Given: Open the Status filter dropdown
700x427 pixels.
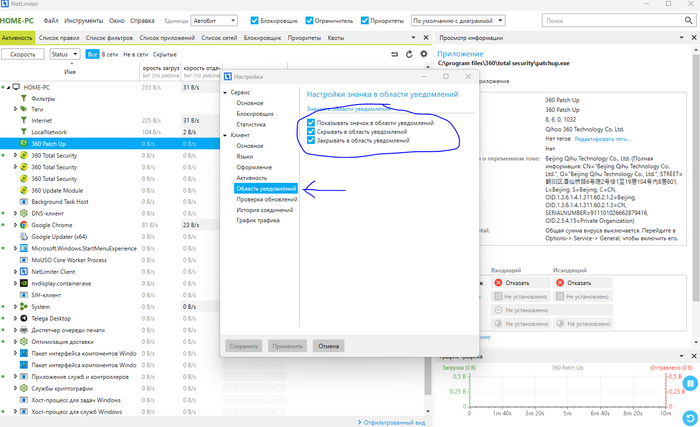Looking at the screenshot, I should pyautogui.click(x=66, y=54).
